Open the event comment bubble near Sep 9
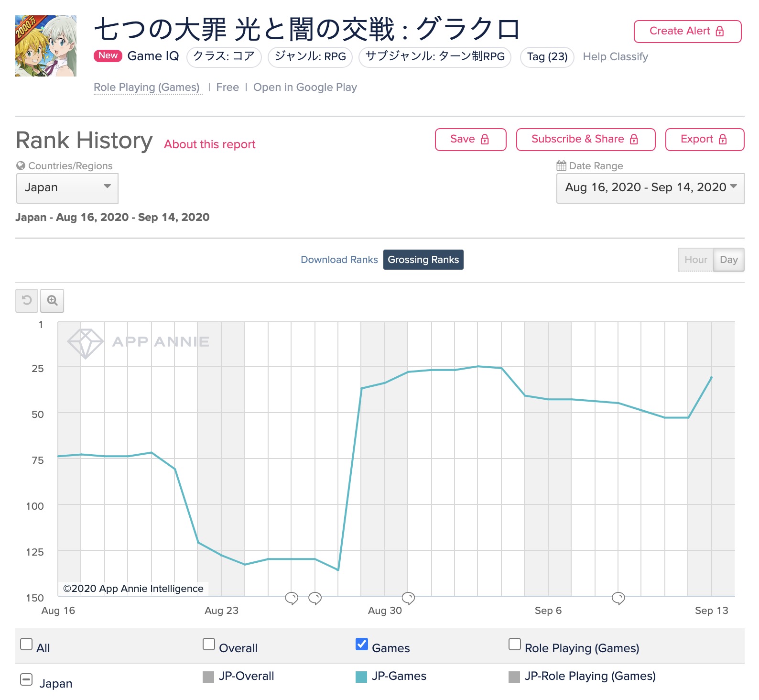759x700 pixels. tap(618, 598)
